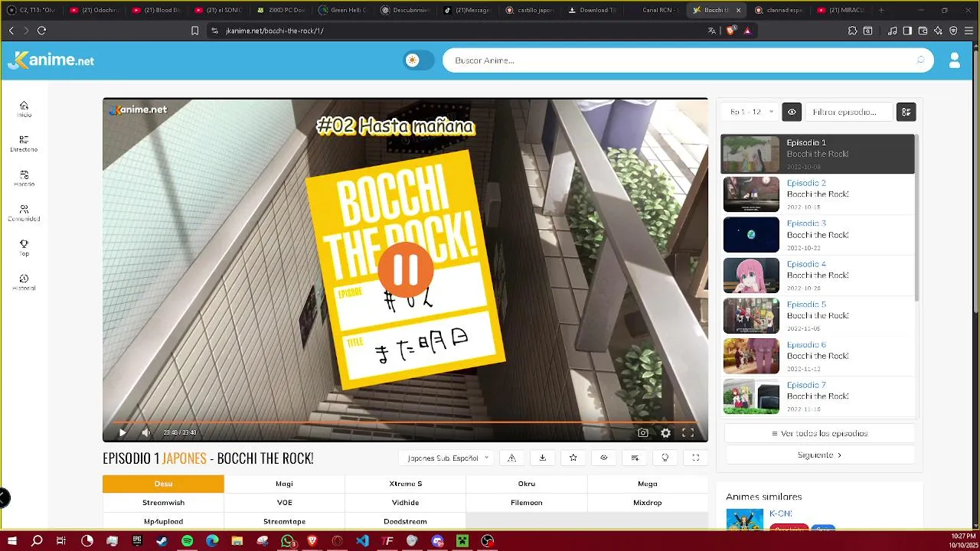Select the Streamwish server tab
This screenshot has height=551, width=980.
(x=163, y=503)
